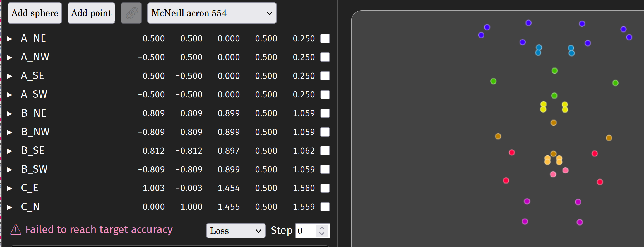Click Add sphere button
Screen dimensions: 644x247
[x=35, y=13]
